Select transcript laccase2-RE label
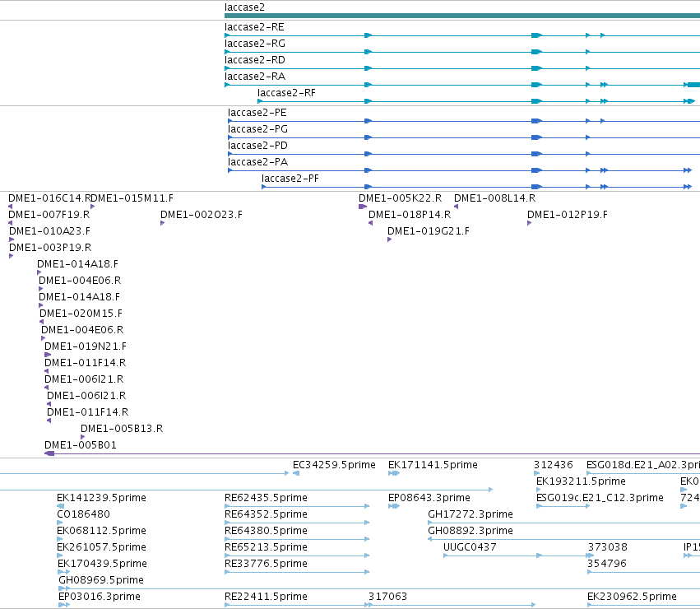 pos(254,27)
